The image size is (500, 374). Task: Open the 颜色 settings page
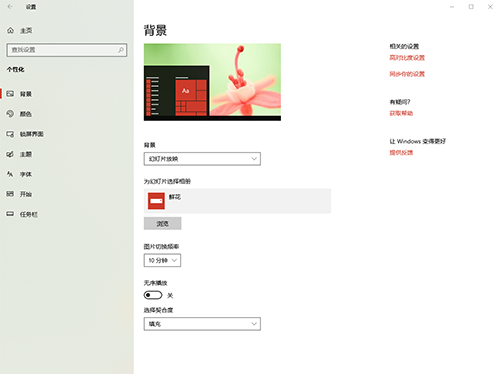pos(26,114)
